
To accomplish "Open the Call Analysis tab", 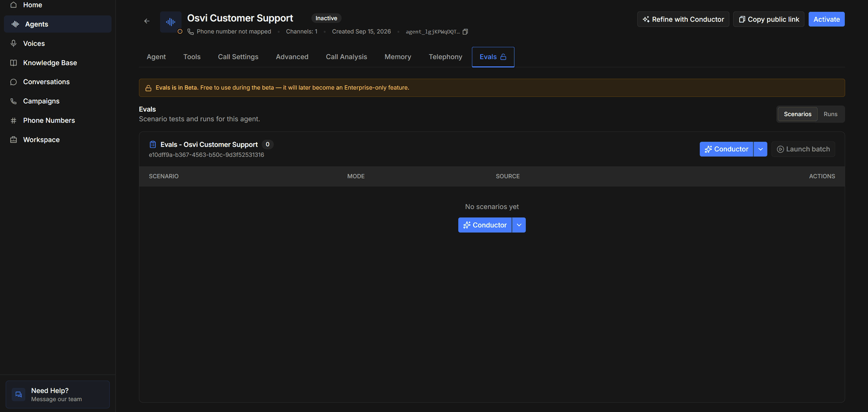I will coord(347,57).
